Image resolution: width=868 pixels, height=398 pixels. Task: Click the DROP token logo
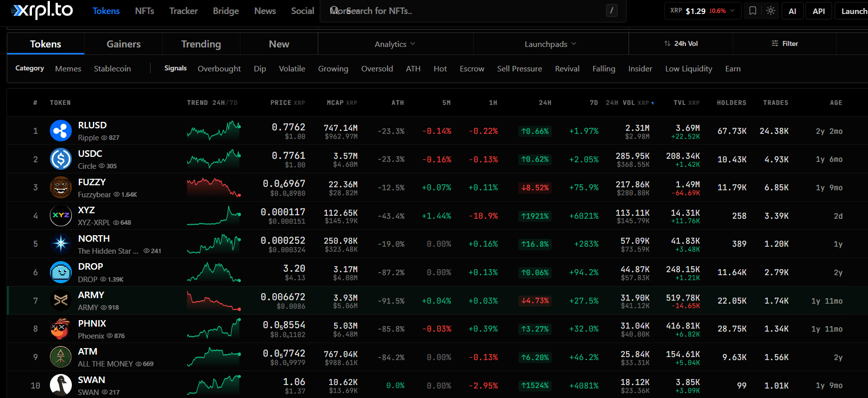point(61,272)
